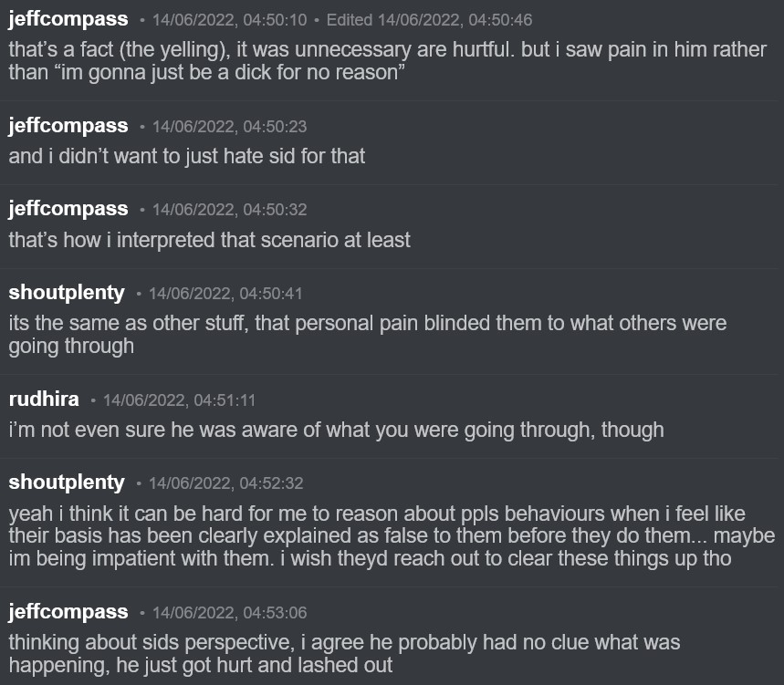
Task: Open jeffcompass profile on the 04:50:23 message
Action: click(x=68, y=125)
